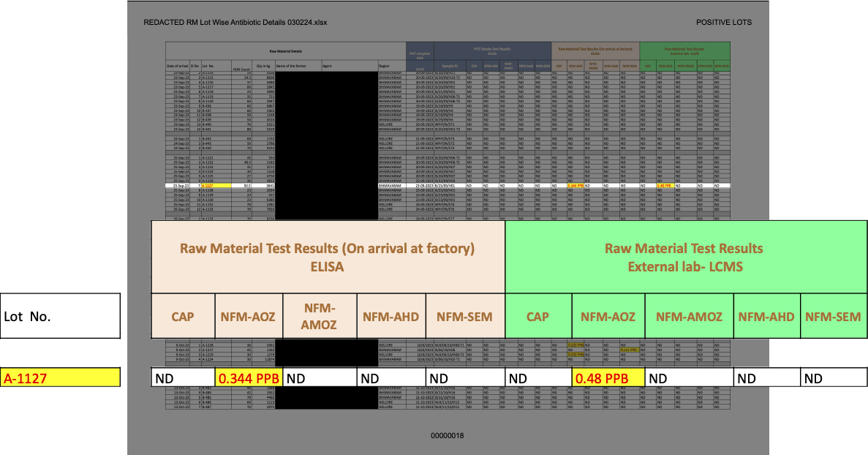Click the External lab- LCMS results header

click(683, 257)
